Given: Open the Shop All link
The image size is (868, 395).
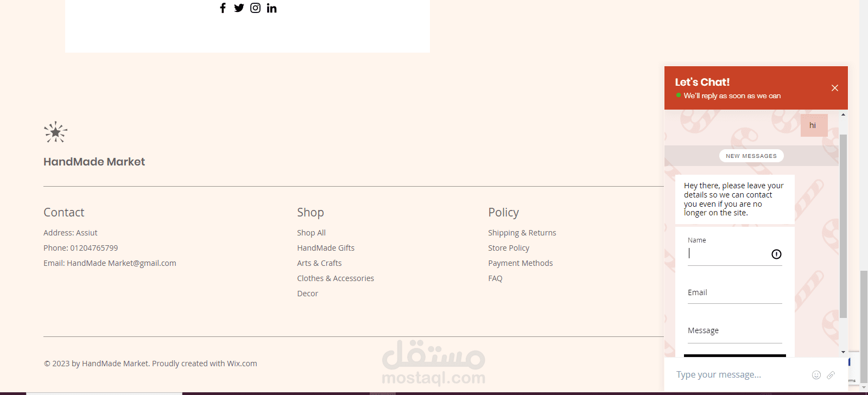Looking at the screenshot, I should 311,233.
